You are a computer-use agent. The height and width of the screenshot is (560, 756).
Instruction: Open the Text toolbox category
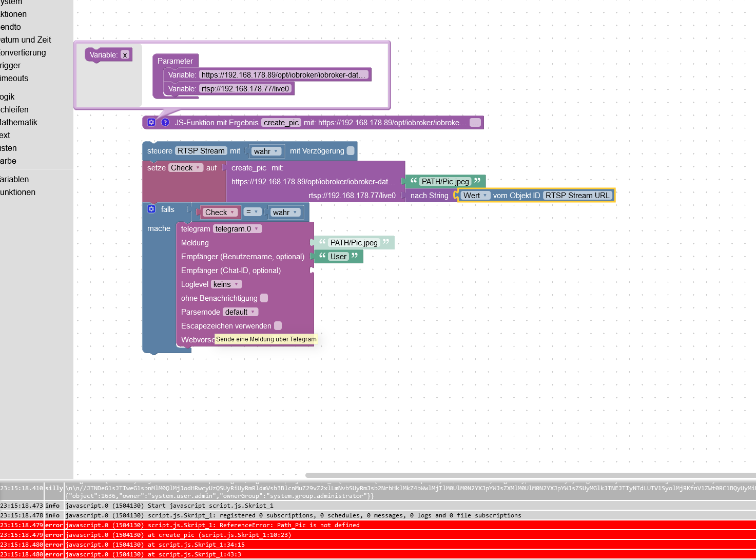pyautogui.click(x=5, y=135)
